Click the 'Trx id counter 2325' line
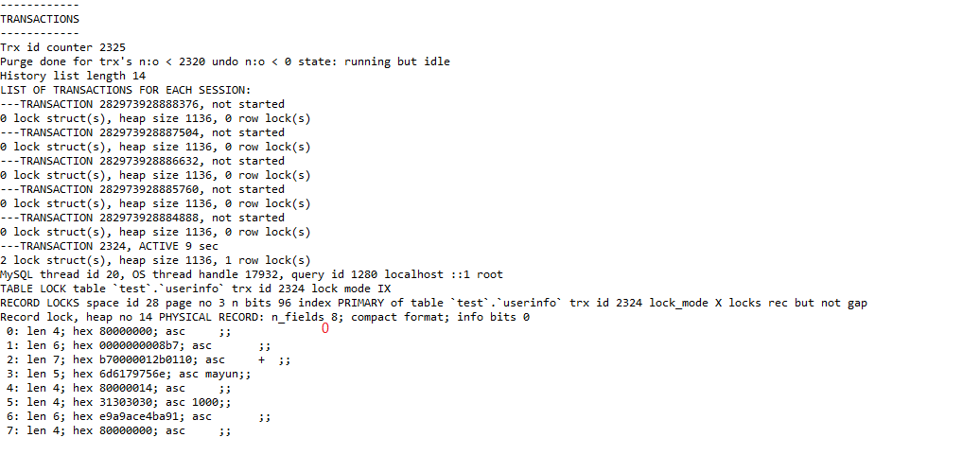Viewport: 980px width, 455px height. [62, 47]
